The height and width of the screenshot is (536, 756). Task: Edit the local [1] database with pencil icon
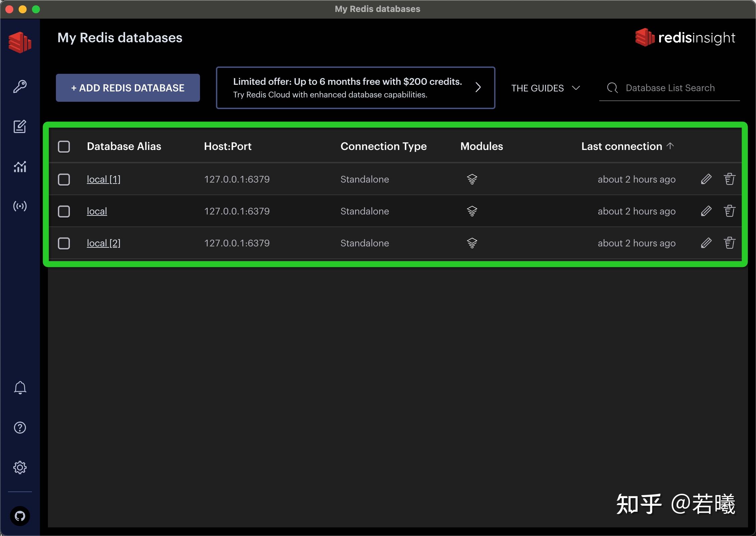(706, 179)
